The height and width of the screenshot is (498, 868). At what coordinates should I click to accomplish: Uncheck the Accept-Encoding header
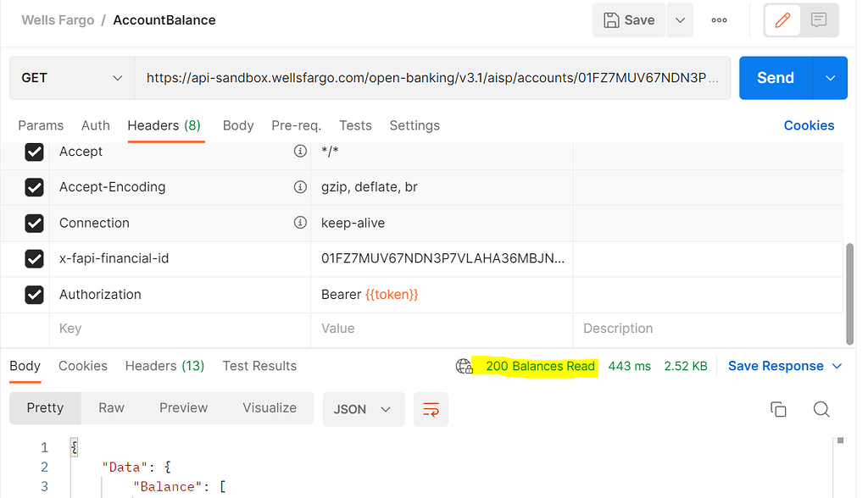coord(34,187)
